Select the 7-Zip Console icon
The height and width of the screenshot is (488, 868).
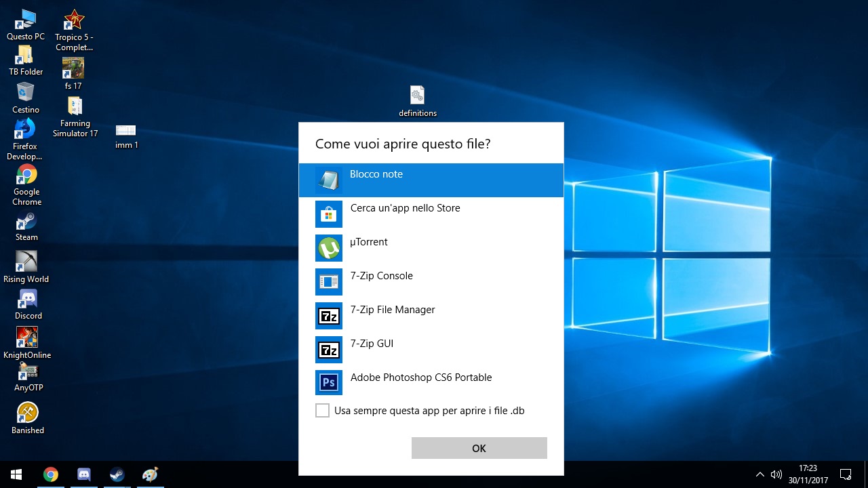329,282
